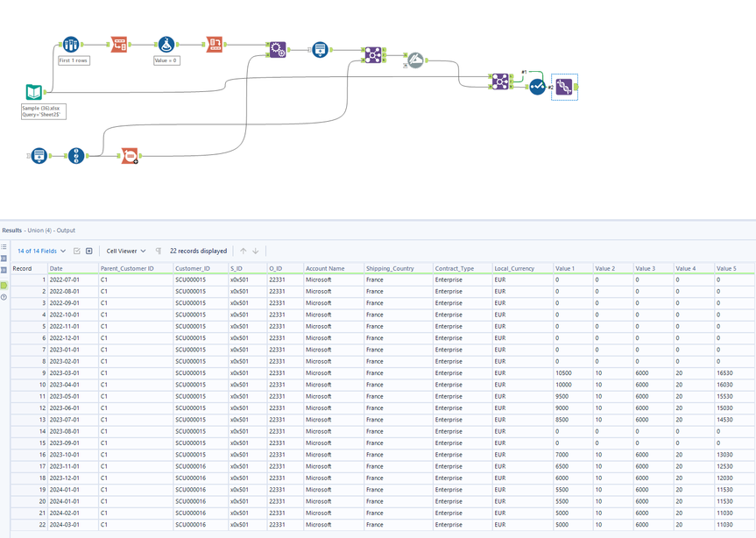Select the Join tool connected to the Select tool
The image size is (756, 538).
pyautogui.click(x=500, y=81)
